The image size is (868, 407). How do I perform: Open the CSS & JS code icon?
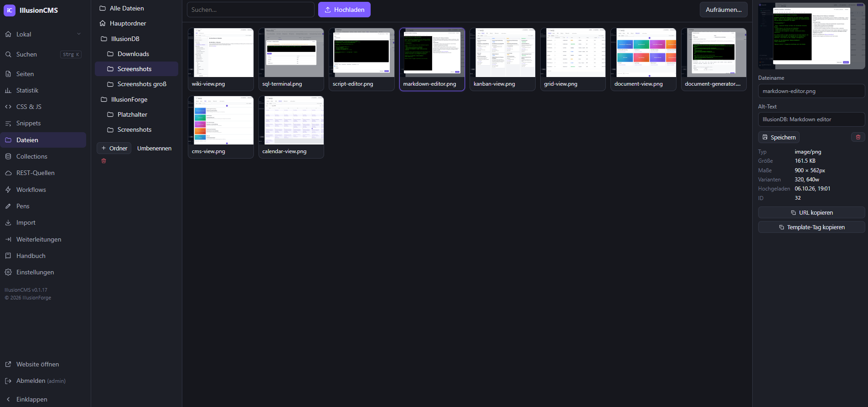(x=8, y=107)
